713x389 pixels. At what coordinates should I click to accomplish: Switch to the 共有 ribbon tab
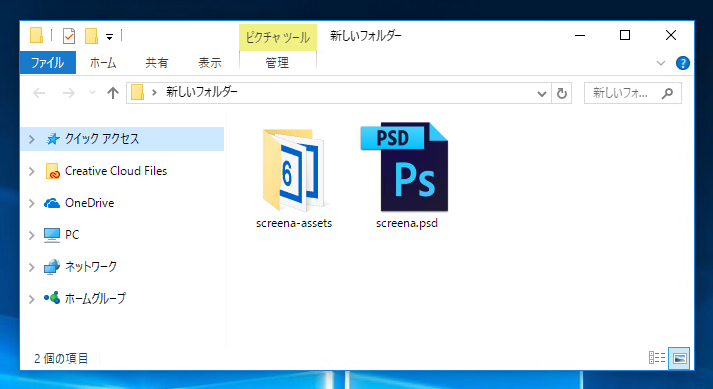pos(156,63)
